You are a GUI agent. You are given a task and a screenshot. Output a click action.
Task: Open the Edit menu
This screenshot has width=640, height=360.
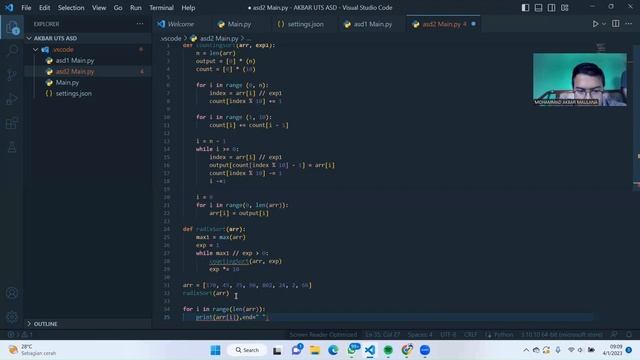click(x=44, y=8)
